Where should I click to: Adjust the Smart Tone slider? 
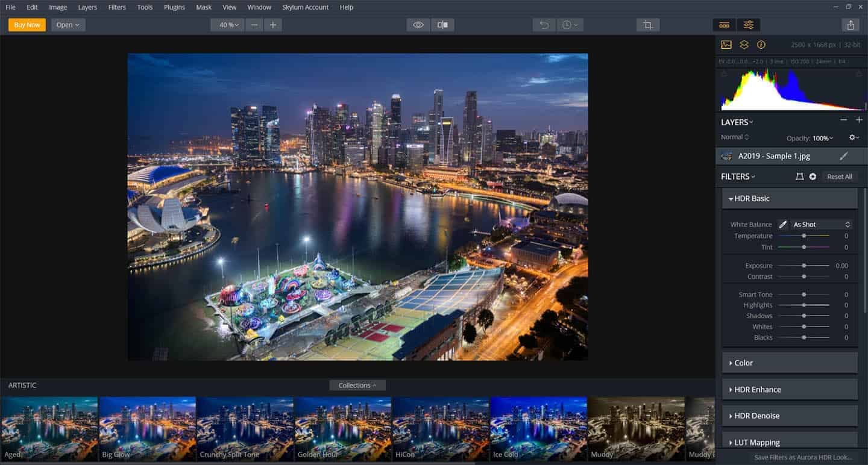click(804, 295)
